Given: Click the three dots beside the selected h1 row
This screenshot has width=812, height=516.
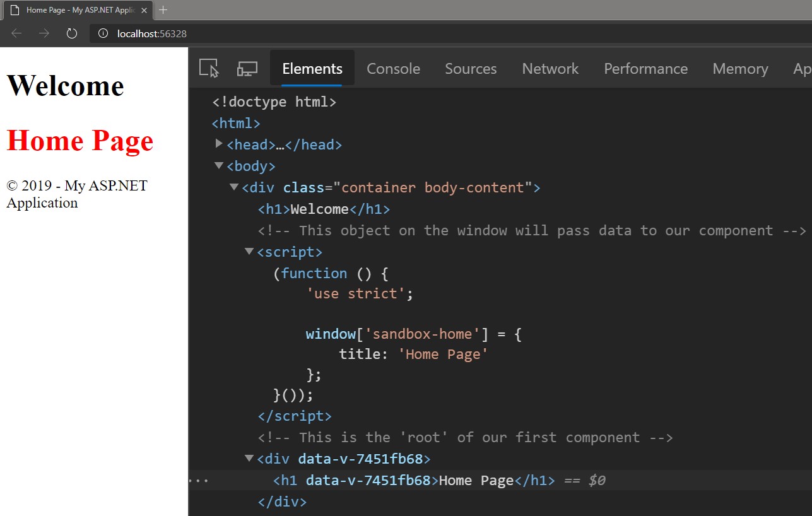Looking at the screenshot, I should click(x=199, y=481).
